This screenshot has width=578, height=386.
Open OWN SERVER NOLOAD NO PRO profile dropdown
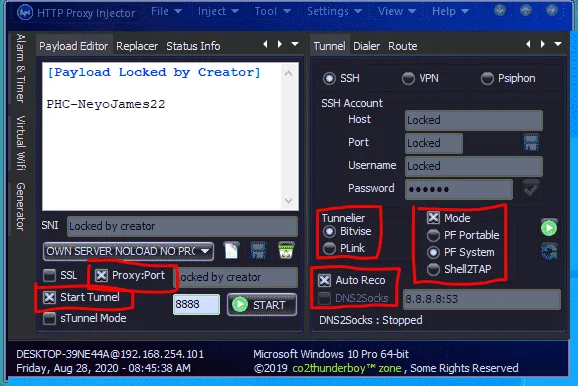tap(128, 251)
